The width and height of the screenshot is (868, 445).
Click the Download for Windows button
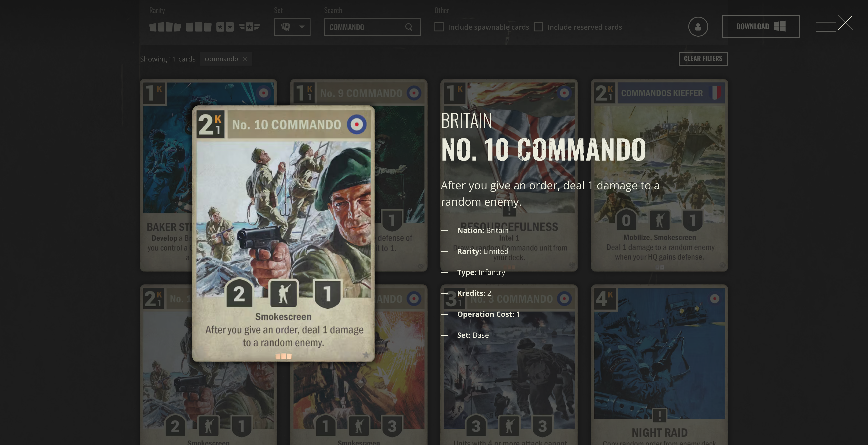(761, 27)
